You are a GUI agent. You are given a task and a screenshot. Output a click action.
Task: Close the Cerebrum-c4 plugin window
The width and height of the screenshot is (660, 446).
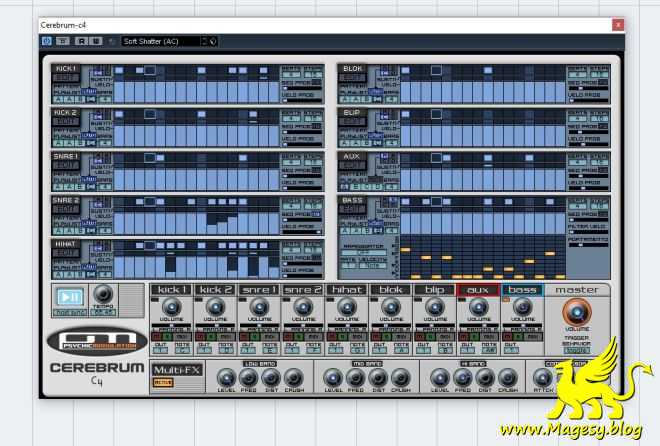click(617, 25)
